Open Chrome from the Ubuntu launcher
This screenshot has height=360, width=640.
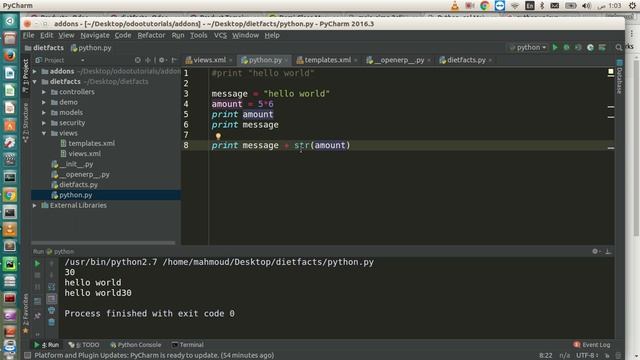pyautogui.click(x=10, y=195)
